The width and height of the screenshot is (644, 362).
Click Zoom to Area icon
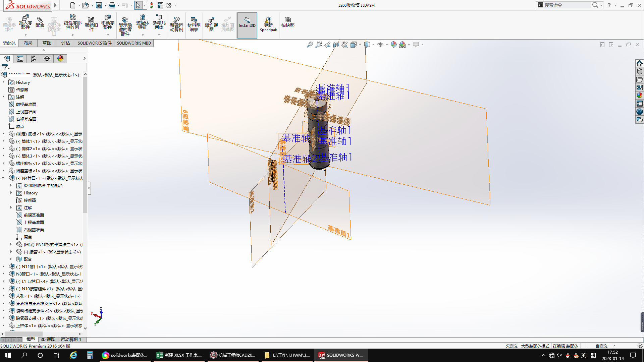pos(319,45)
